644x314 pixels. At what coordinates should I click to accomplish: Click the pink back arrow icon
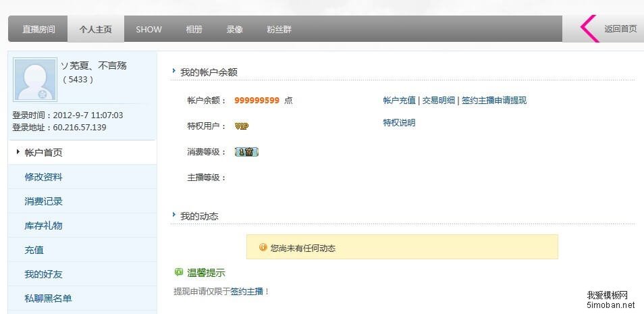[589, 28]
